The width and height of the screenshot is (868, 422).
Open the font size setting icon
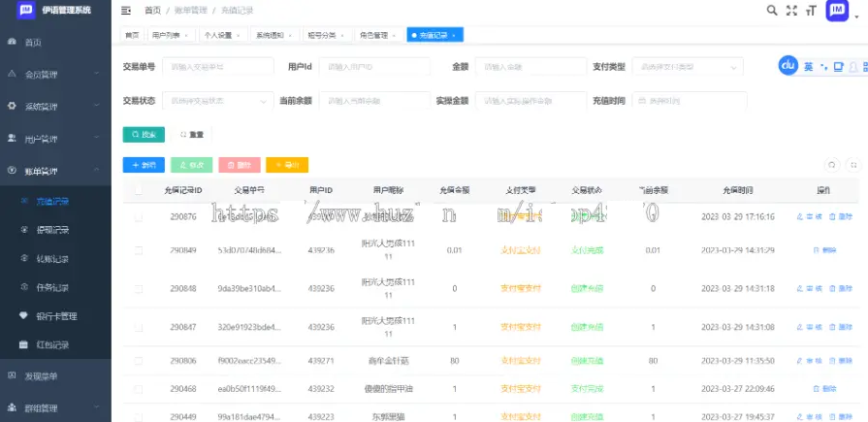pos(812,11)
